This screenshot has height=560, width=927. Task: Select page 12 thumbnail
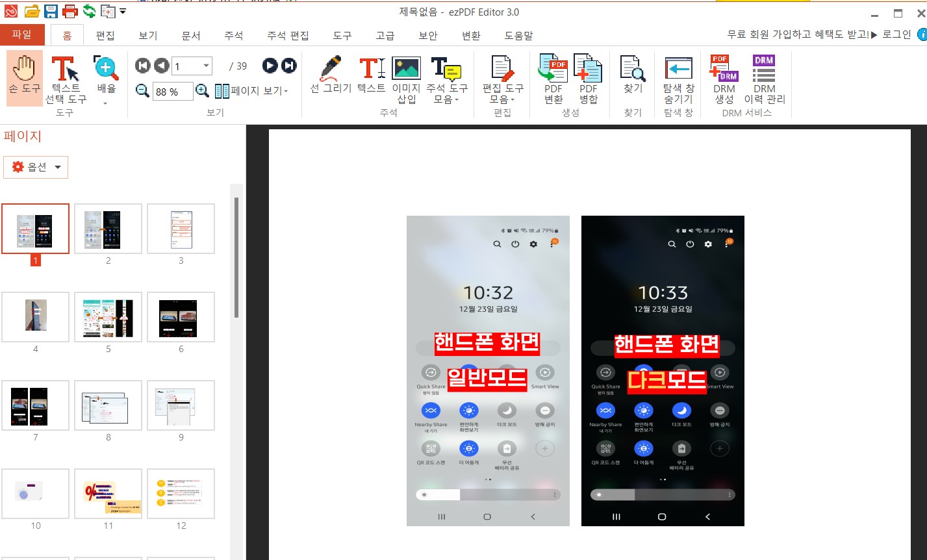pyautogui.click(x=181, y=494)
